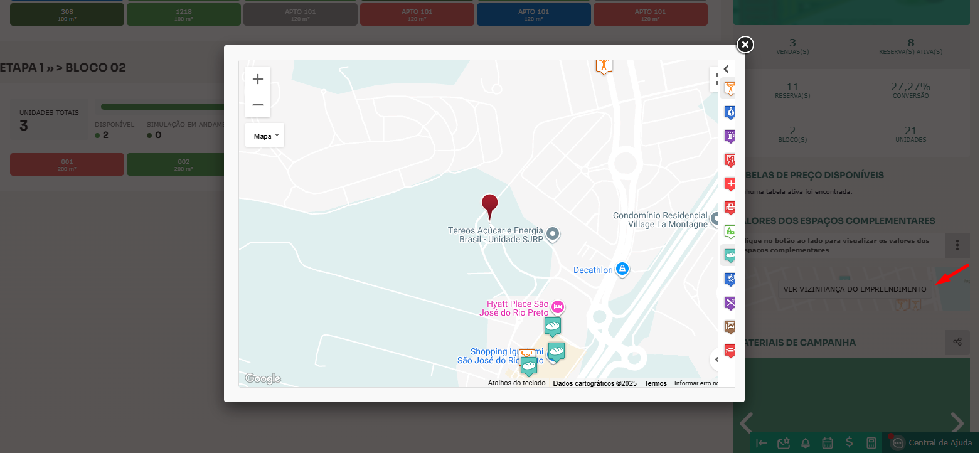
Task: Toggle teal bakery category icon in sidebar
Action: (x=730, y=255)
